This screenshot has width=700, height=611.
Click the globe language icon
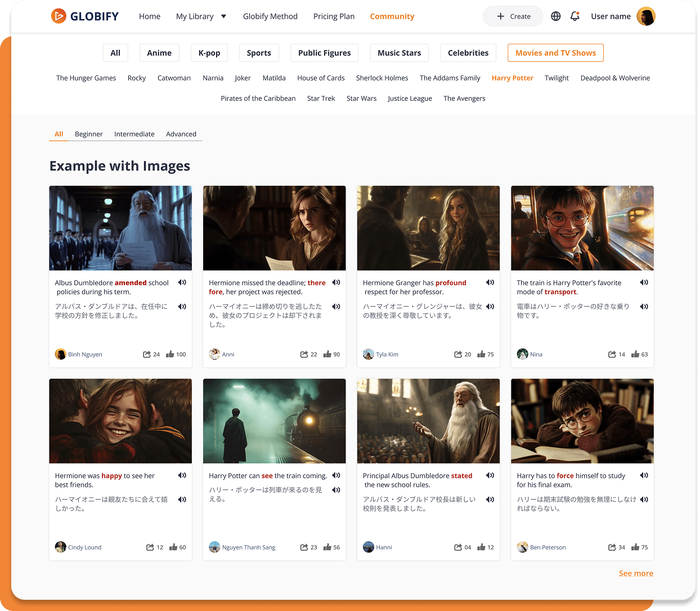[x=555, y=16]
